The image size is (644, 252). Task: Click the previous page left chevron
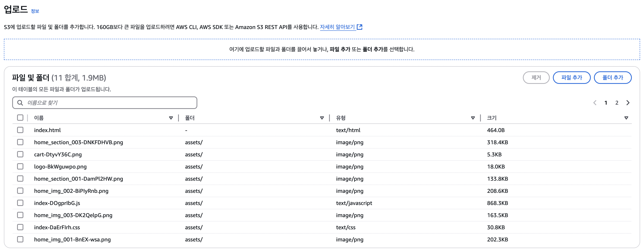pyautogui.click(x=595, y=103)
